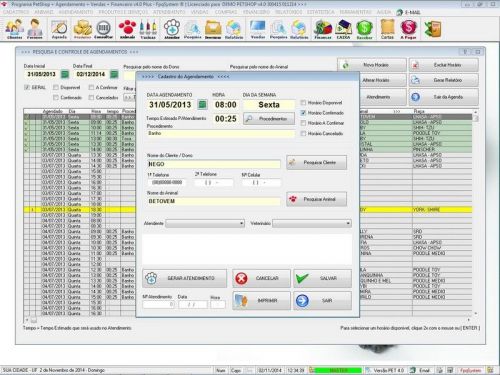Open the RELATÓRIOS menu
The image size is (500, 375).
pos(288,12)
